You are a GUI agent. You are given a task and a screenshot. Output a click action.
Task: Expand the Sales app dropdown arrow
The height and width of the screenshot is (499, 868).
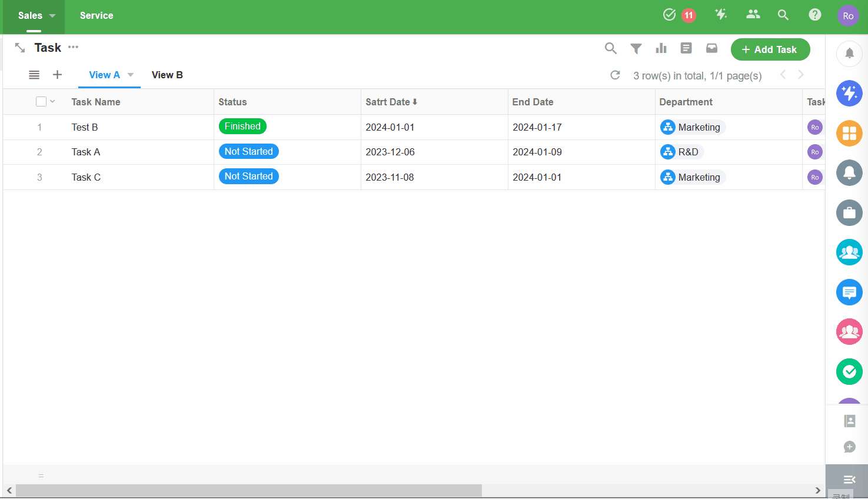click(x=52, y=16)
